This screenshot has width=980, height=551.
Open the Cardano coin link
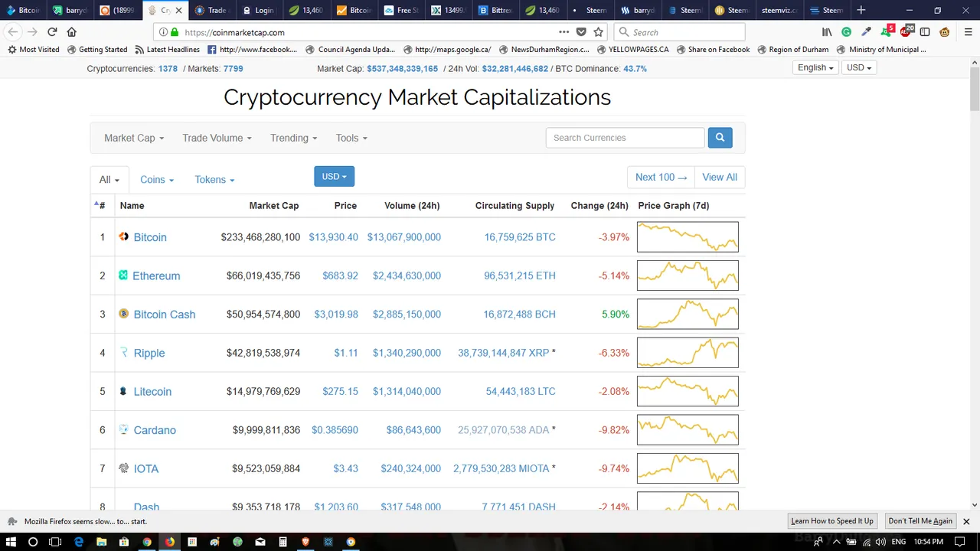[155, 430]
